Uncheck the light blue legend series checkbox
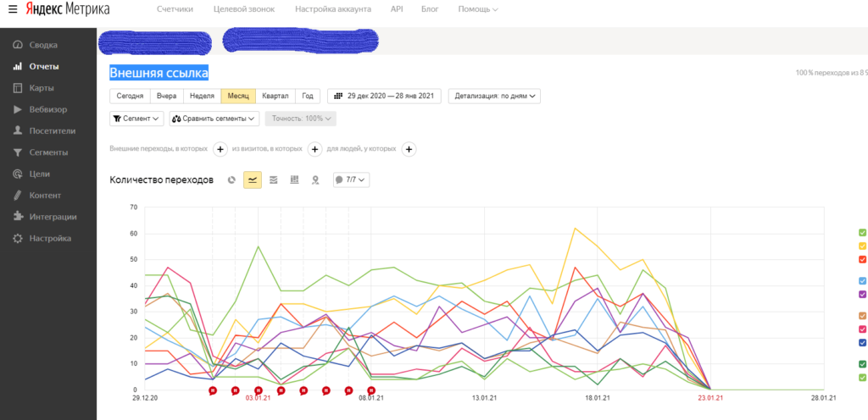Image resolution: width=868 pixels, height=420 pixels. click(862, 281)
